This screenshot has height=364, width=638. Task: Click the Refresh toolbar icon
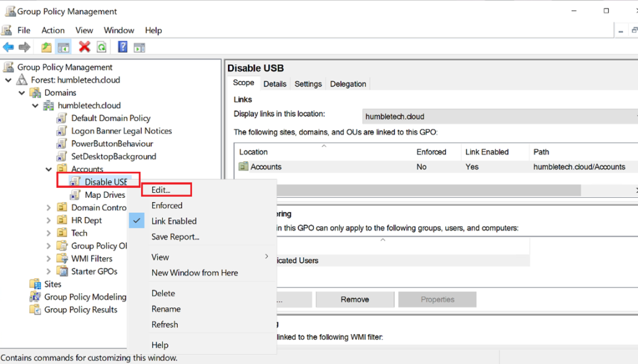pos(102,47)
